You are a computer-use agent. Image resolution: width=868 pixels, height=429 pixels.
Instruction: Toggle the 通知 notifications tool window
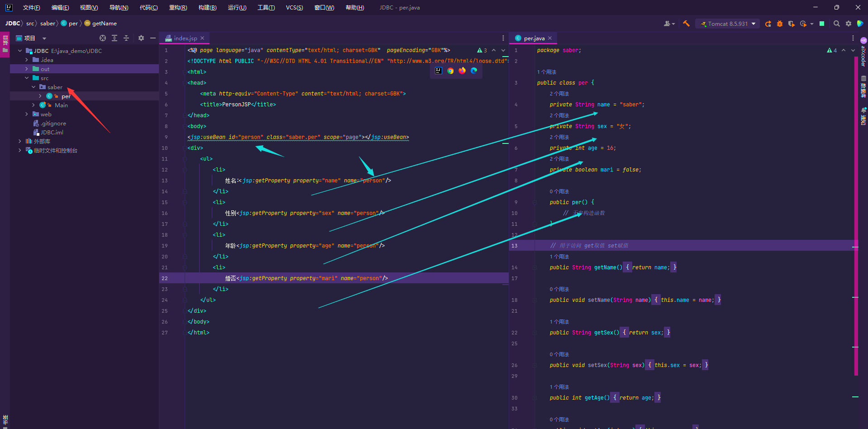(863, 116)
